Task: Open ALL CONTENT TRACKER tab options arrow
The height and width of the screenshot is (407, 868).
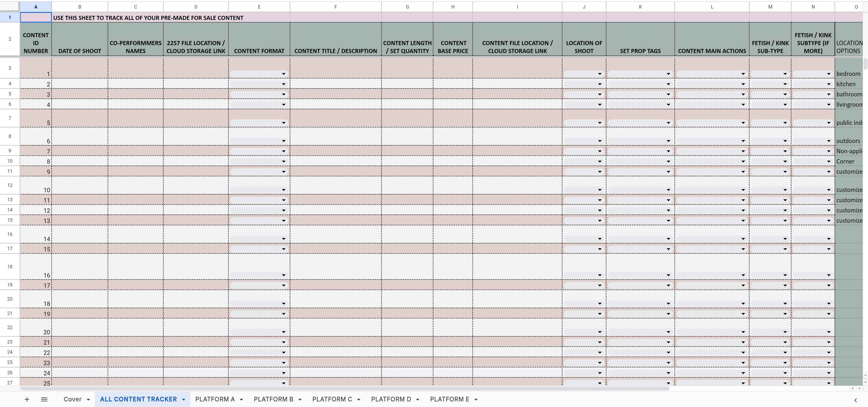Action: (x=184, y=400)
